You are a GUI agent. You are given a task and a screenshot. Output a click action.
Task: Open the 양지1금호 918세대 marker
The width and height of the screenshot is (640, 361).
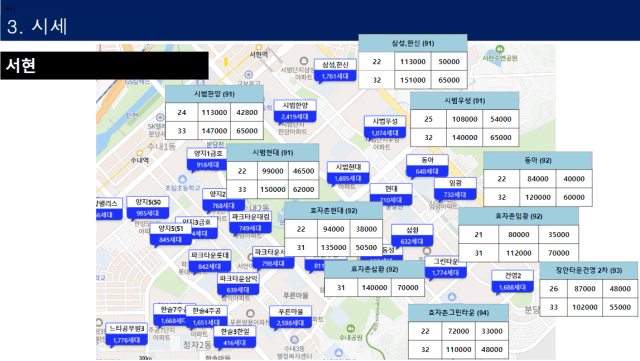(x=208, y=159)
